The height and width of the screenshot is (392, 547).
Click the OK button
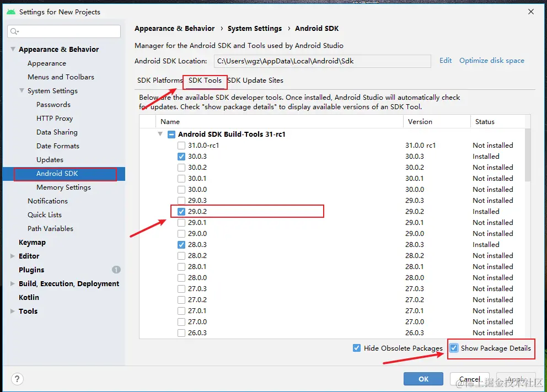(423, 379)
